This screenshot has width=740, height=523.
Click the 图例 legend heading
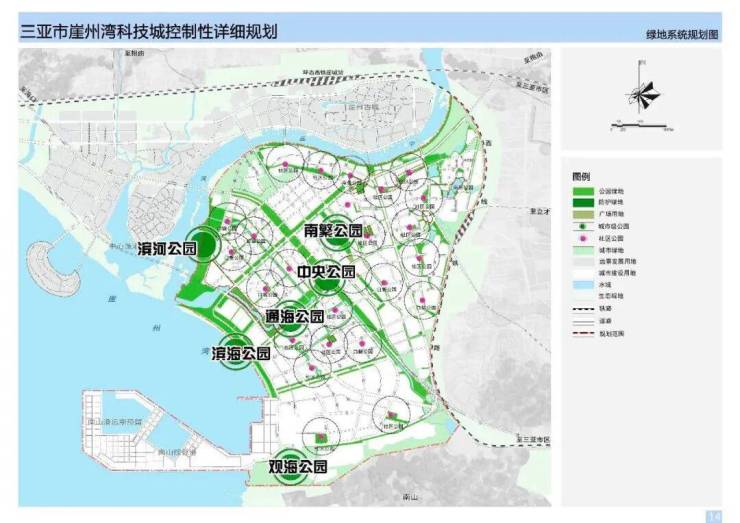pyautogui.click(x=581, y=176)
